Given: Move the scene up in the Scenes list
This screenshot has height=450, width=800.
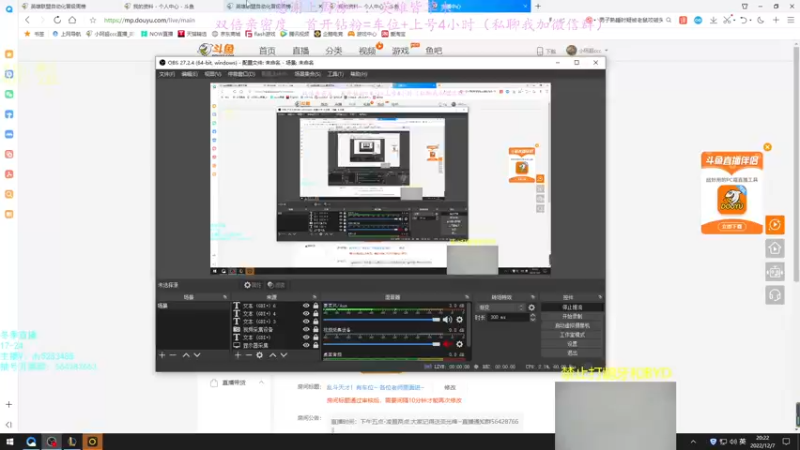Looking at the screenshot, I should pos(186,355).
